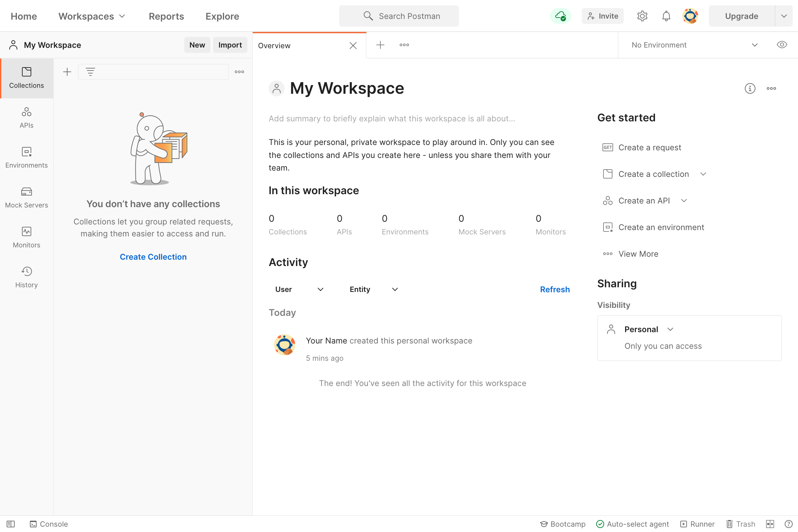
Task: Click the workspace info icon
Action: pos(750,88)
